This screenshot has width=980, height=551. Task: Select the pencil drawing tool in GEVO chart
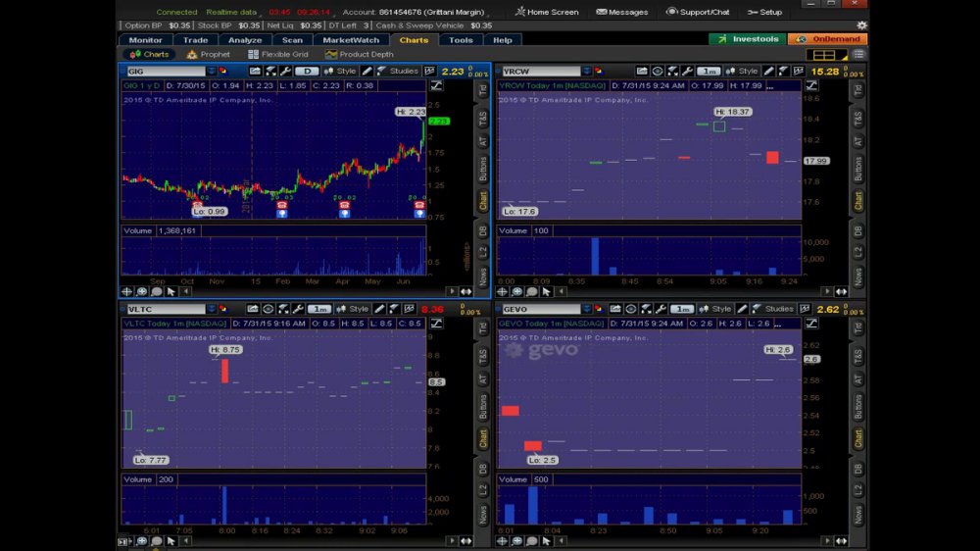pos(742,309)
